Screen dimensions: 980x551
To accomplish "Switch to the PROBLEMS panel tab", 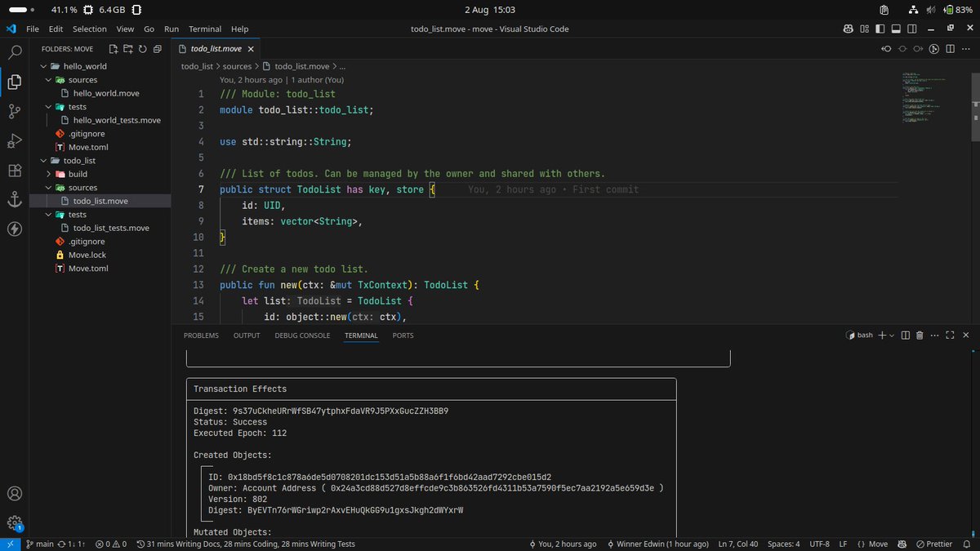I will pyautogui.click(x=201, y=335).
